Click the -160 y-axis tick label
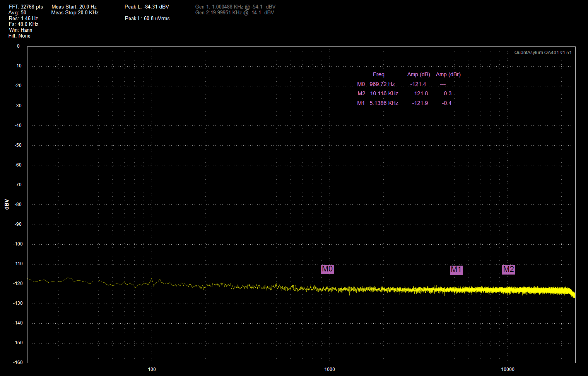588x376 pixels. click(19, 362)
